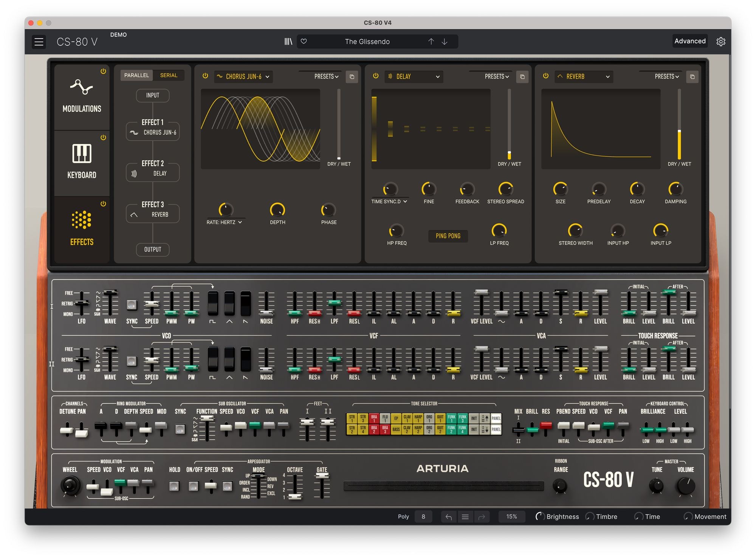
Task: Switch to the Keyboard tab
Action: [x=82, y=163]
